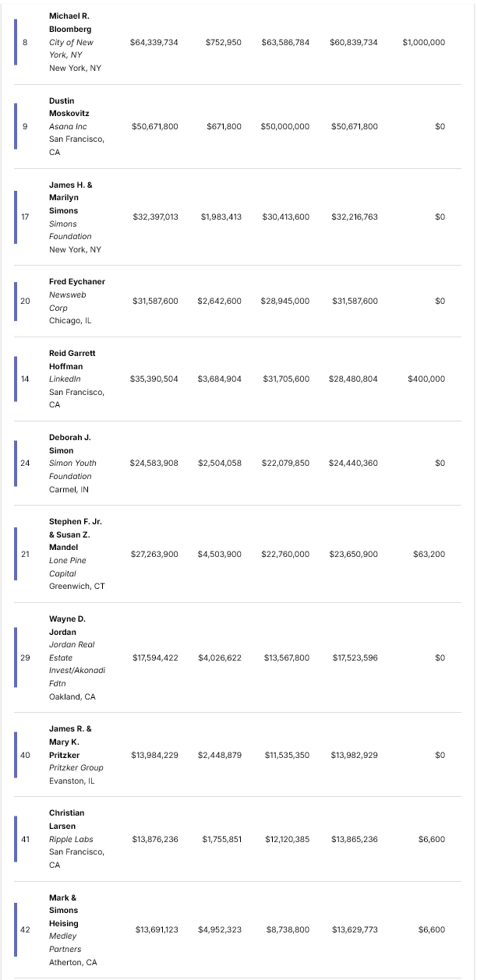This screenshot has height=980, width=477.
Task: Click Carmel, IN location text
Action: (x=69, y=489)
